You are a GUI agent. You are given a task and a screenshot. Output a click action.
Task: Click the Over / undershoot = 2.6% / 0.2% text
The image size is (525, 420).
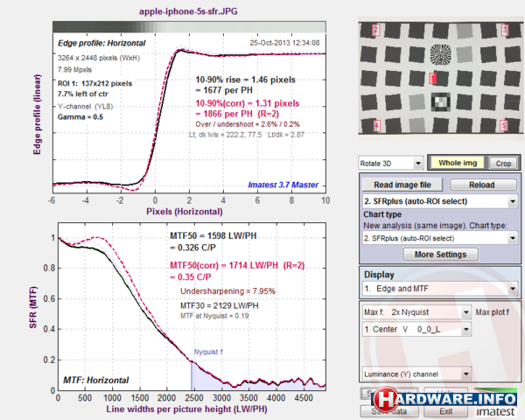(248, 124)
